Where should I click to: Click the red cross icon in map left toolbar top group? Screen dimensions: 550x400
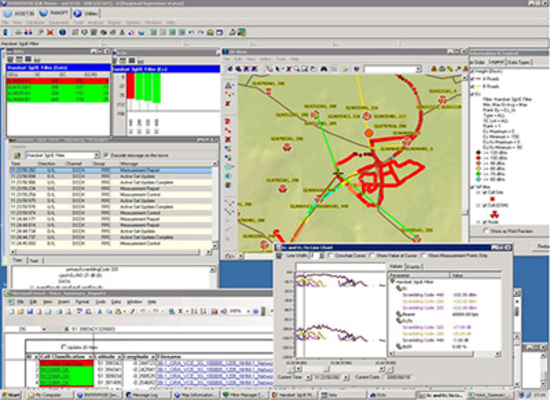point(228,104)
